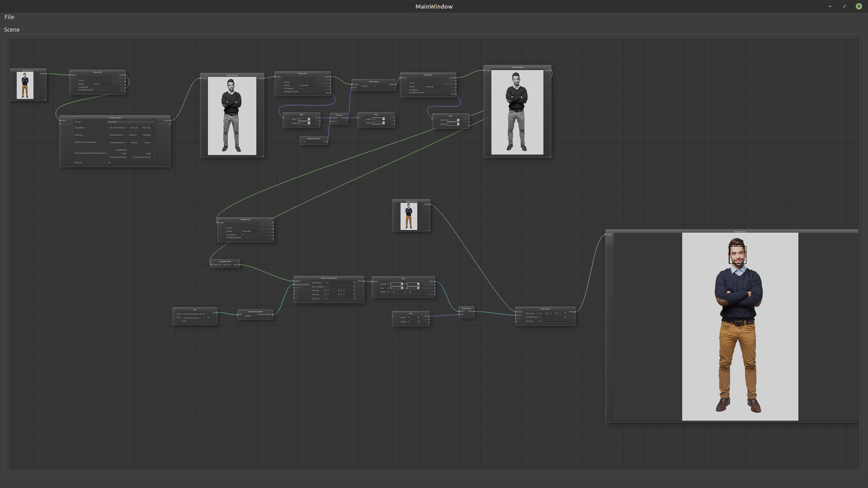Select the Detect Multi Scale node title
This screenshot has width=868, height=488.
(x=329, y=278)
